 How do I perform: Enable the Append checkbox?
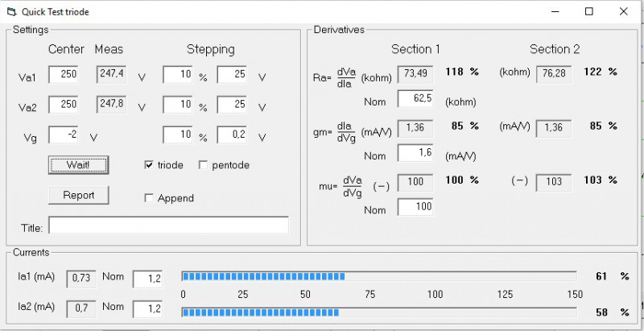click(x=149, y=198)
